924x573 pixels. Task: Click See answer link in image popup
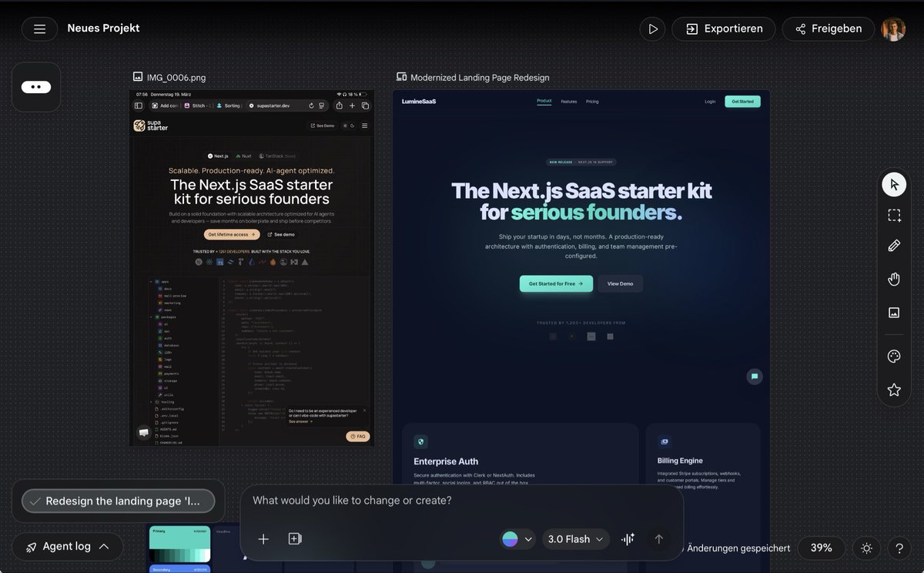point(301,421)
